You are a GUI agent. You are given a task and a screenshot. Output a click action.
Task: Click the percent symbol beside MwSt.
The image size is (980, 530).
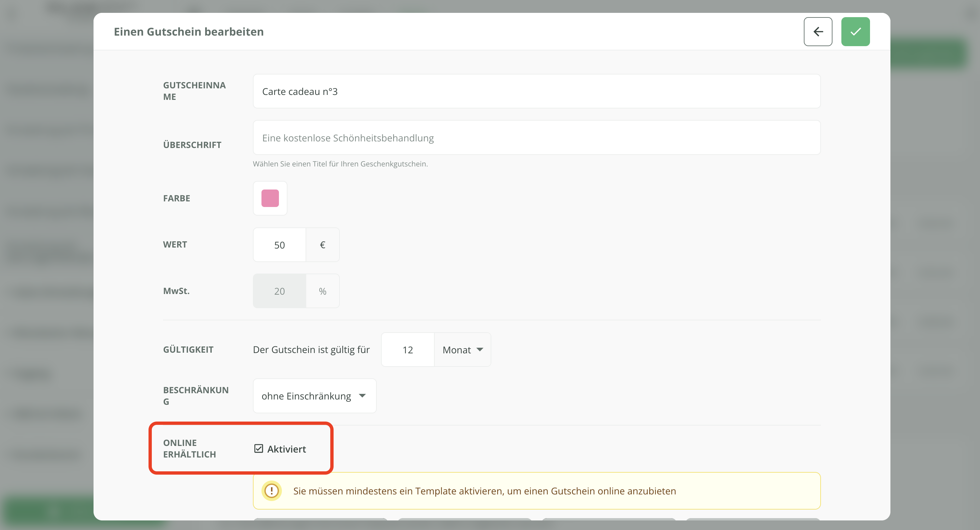[x=322, y=291]
